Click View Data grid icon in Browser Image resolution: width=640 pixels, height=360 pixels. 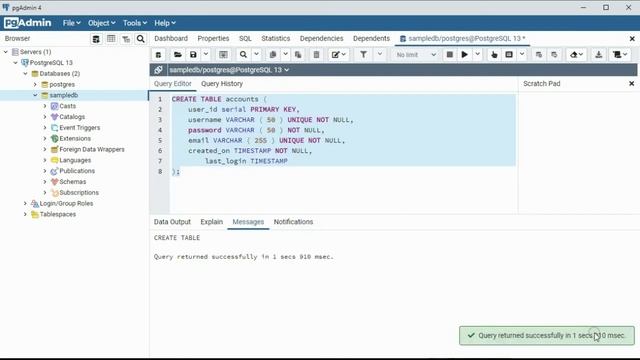[111, 39]
